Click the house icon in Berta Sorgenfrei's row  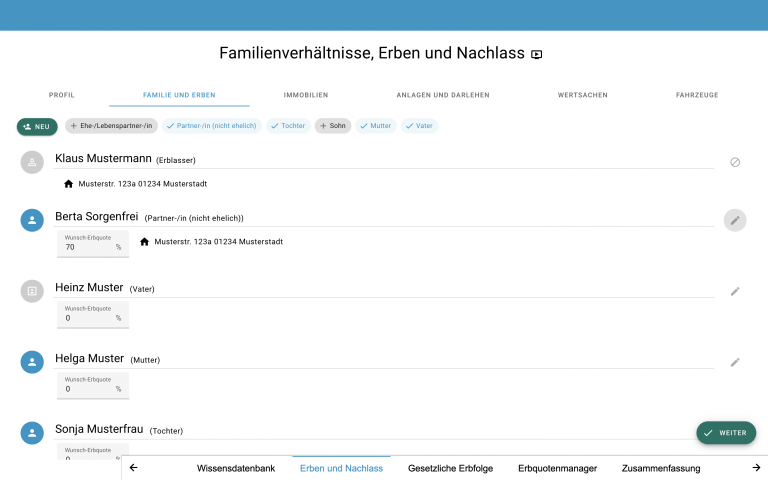pos(144,241)
